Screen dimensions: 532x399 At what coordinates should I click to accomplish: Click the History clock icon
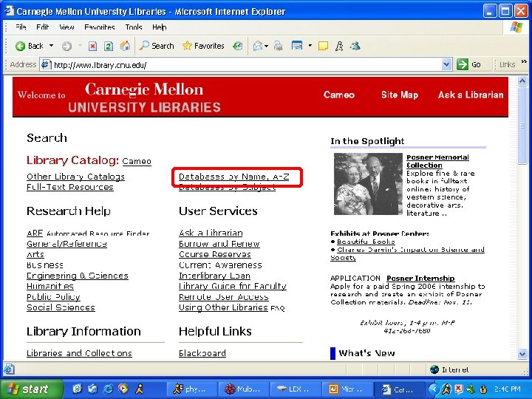[237, 46]
